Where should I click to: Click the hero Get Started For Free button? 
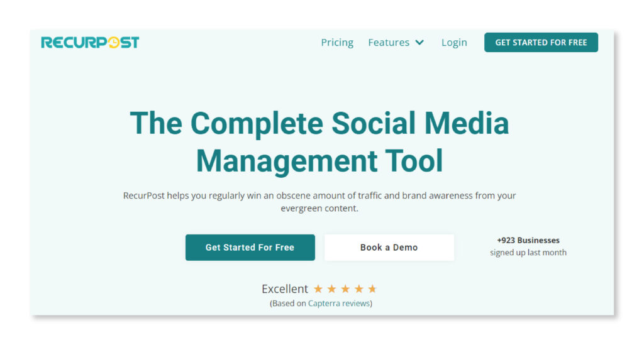click(x=250, y=248)
